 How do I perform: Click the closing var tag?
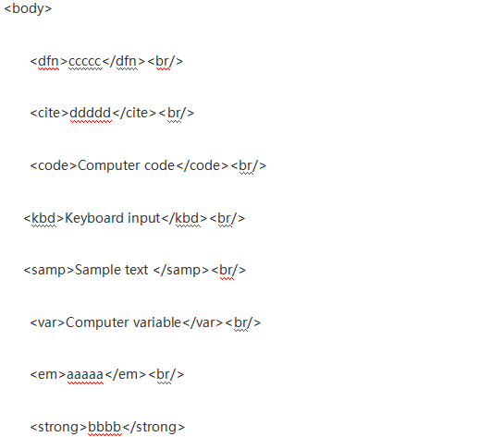[203, 322]
